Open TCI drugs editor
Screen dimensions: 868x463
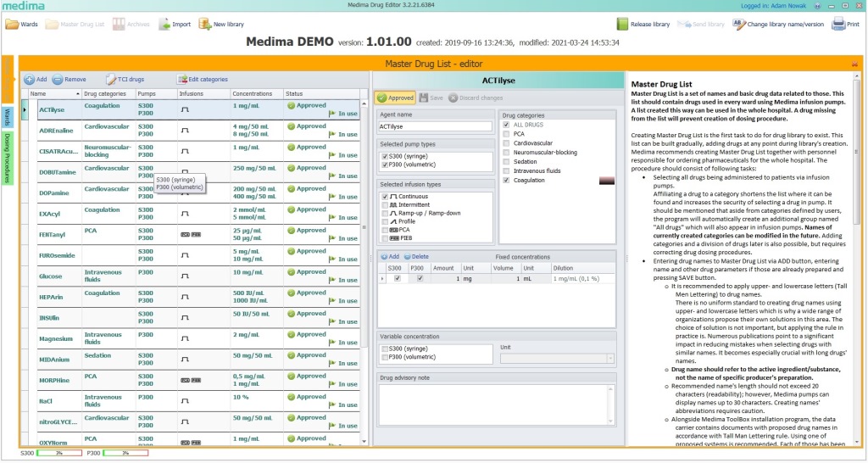coord(125,79)
